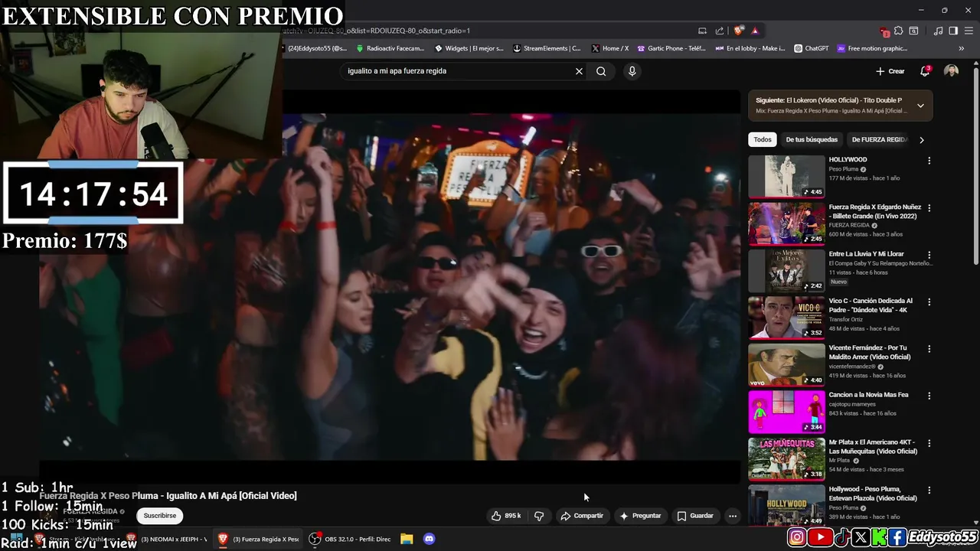Dislike the video with thumbs-down icon
This screenshot has width=980, height=551.
[x=539, y=516]
